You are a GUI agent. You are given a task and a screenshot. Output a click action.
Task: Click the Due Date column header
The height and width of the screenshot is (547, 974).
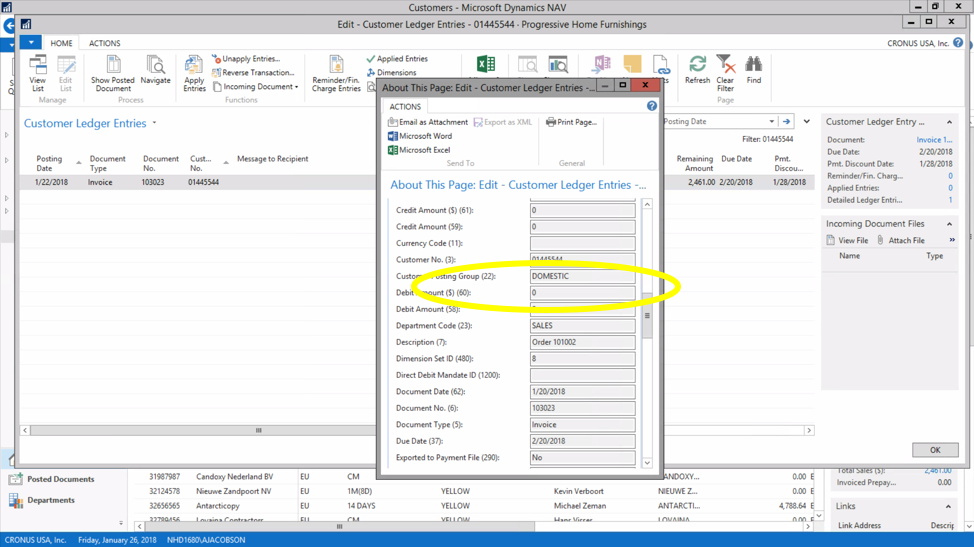(x=736, y=159)
